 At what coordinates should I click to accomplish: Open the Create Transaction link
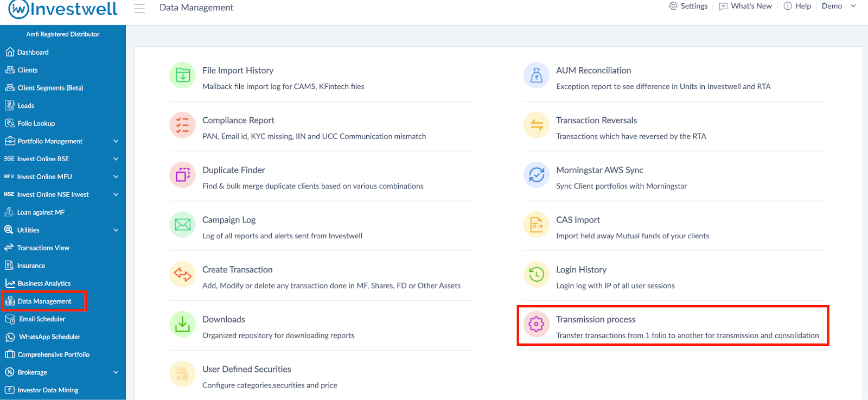pos(237,270)
